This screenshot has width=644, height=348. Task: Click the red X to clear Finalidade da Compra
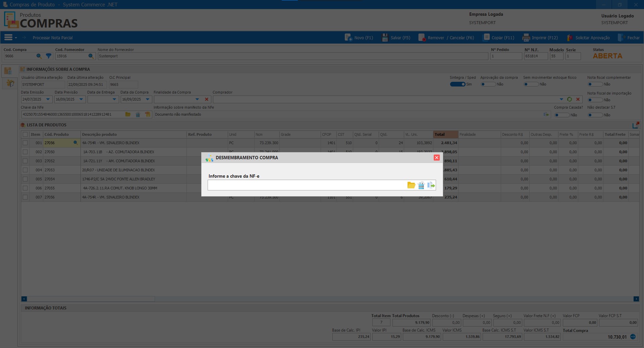(x=207, y=99)
